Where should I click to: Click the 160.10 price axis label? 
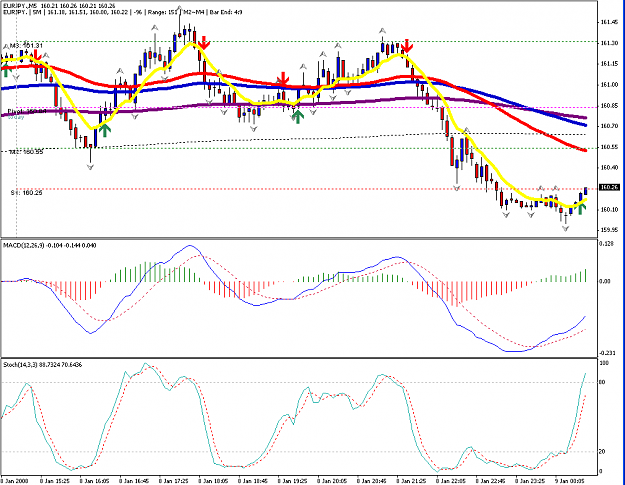[609, 209]
